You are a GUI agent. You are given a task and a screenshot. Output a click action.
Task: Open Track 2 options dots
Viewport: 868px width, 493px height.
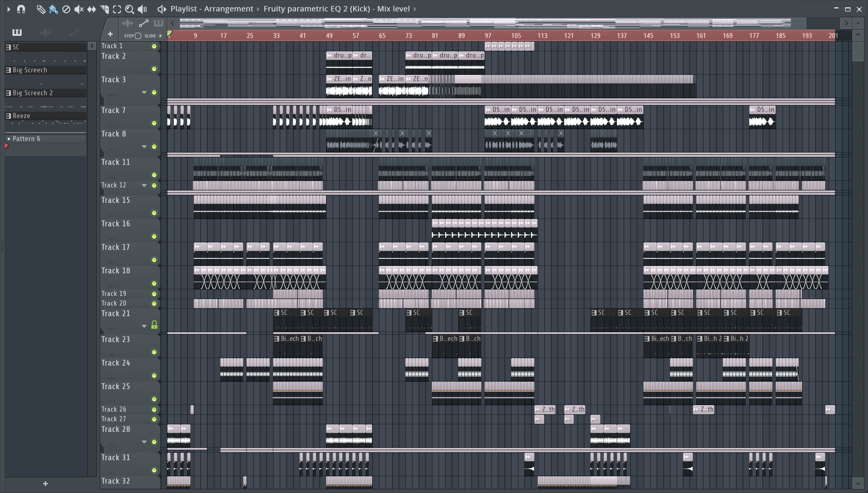[112, 71]
